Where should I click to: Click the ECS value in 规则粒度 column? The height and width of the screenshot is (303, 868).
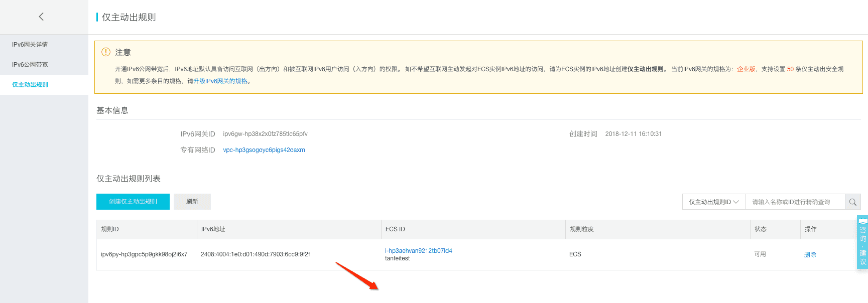pos(575,254)
